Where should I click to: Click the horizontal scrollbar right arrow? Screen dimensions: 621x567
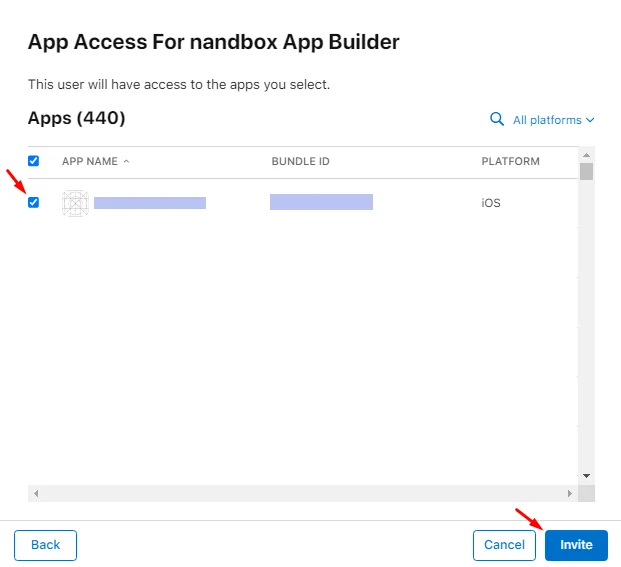[570, 493]
